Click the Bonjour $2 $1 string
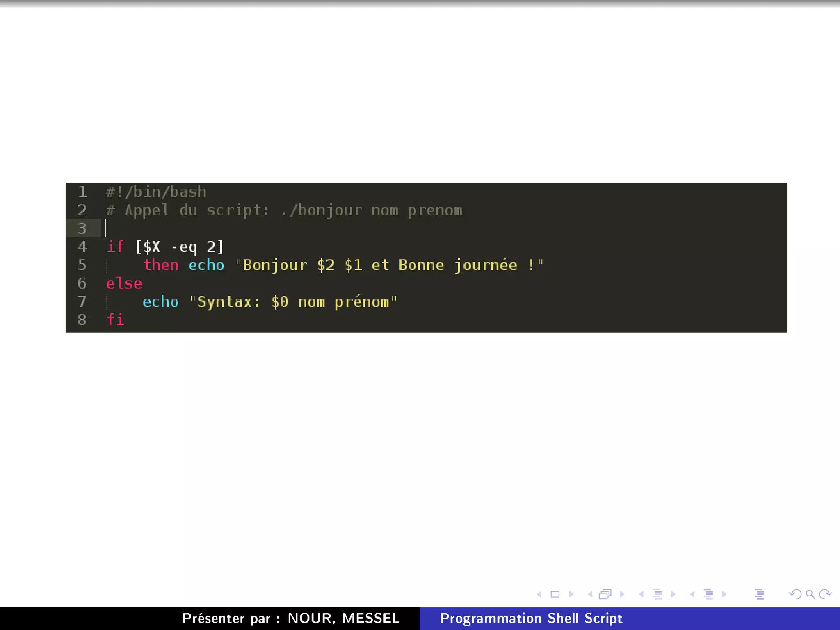Image resolution: width=840 pixels, height=630 pixels. click(389, 265)
